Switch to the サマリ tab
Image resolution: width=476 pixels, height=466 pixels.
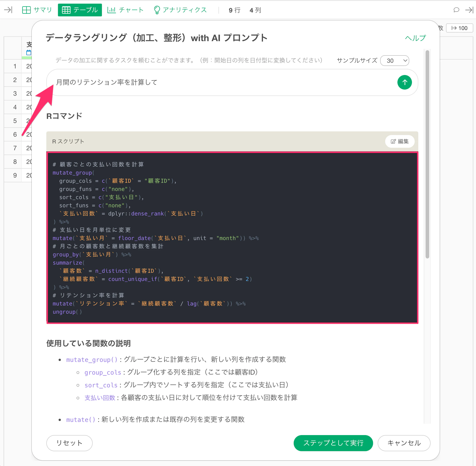(x=37, y=10)
